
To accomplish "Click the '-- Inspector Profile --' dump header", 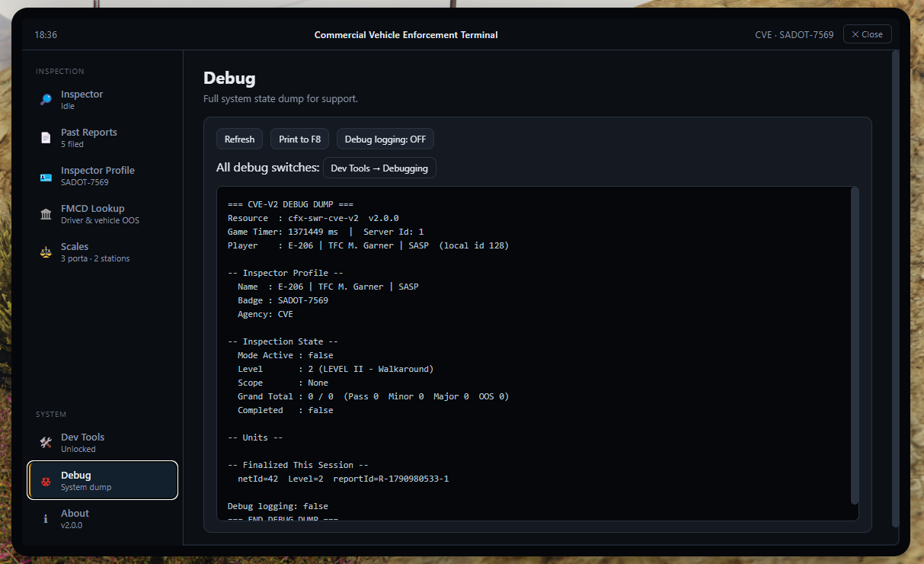I will point(285,273).
